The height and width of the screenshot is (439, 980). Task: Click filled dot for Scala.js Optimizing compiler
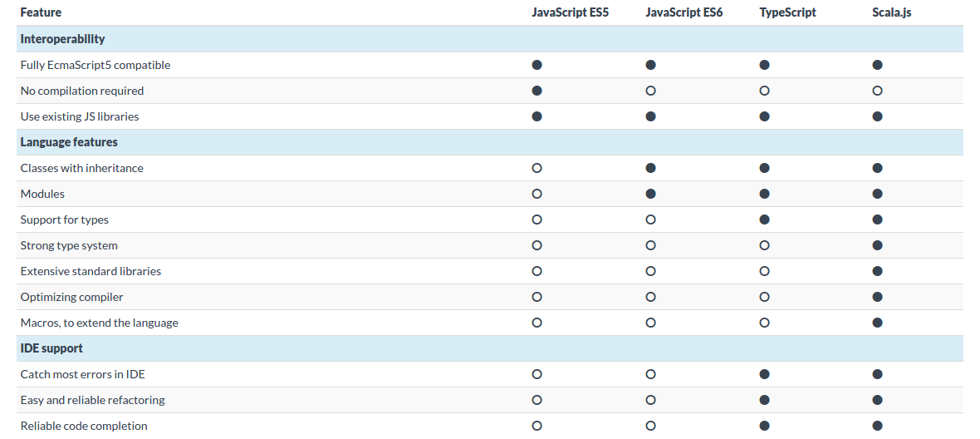[878, 297]
